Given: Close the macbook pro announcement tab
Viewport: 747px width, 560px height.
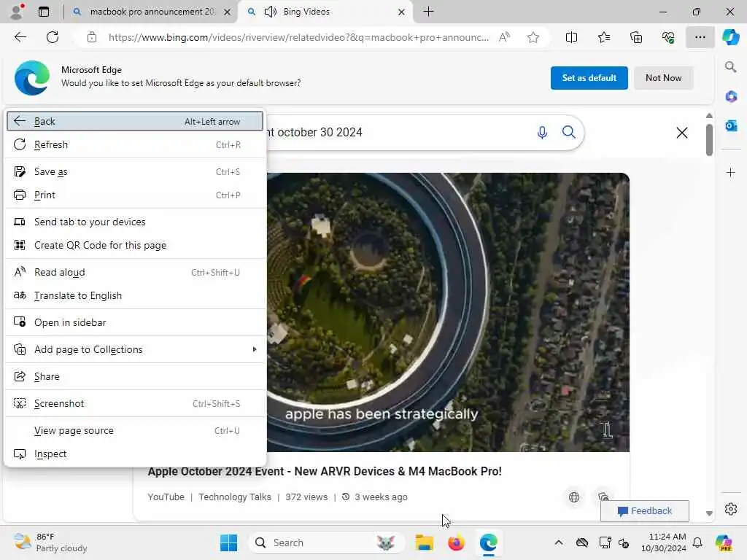Looking at the screenshot, I should pos(228,12).
